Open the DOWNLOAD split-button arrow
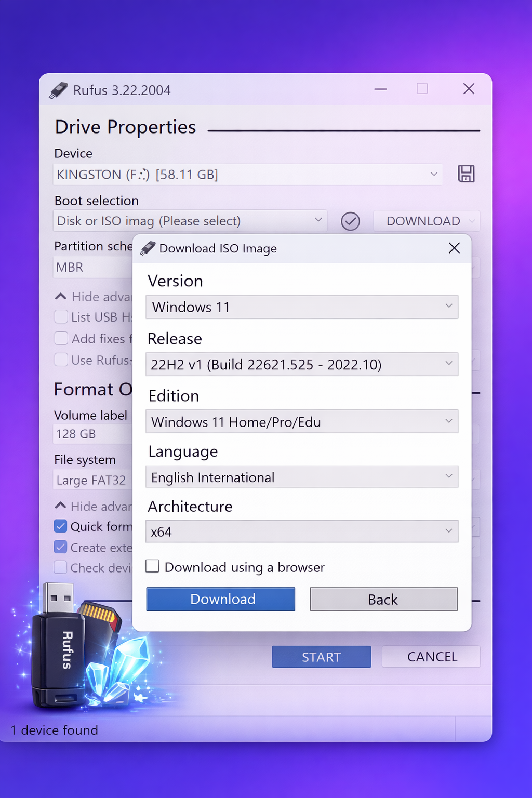The width and height of the screenshot is (532, 798). click(x=472, y=221)
